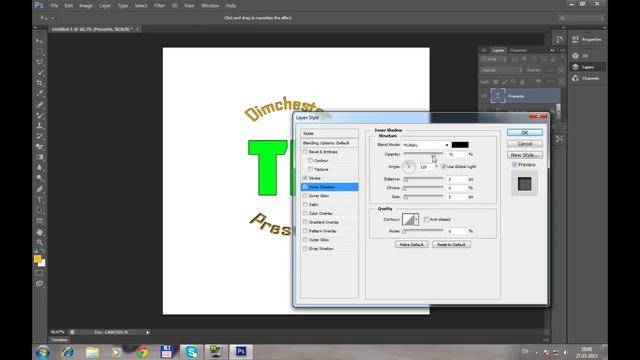Viewport: 640px width, 360px height.
Task: Select the Quick Selection tool
Action: 40,73
